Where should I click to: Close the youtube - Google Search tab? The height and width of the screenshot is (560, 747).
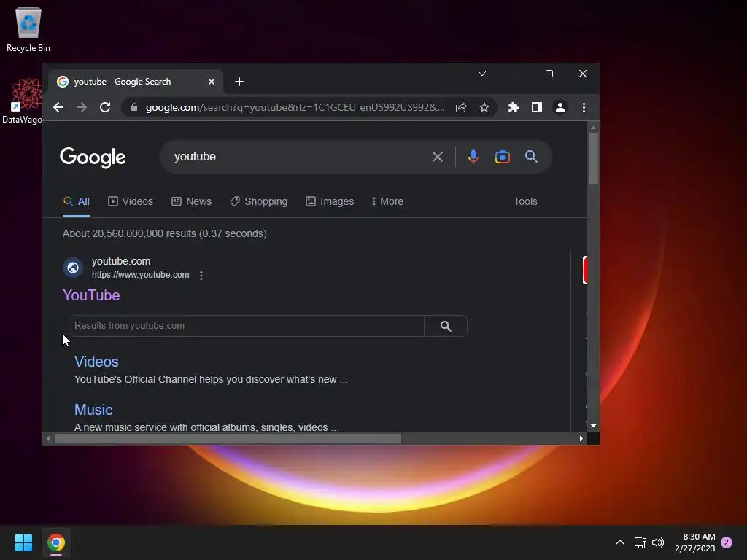(212, 82)
